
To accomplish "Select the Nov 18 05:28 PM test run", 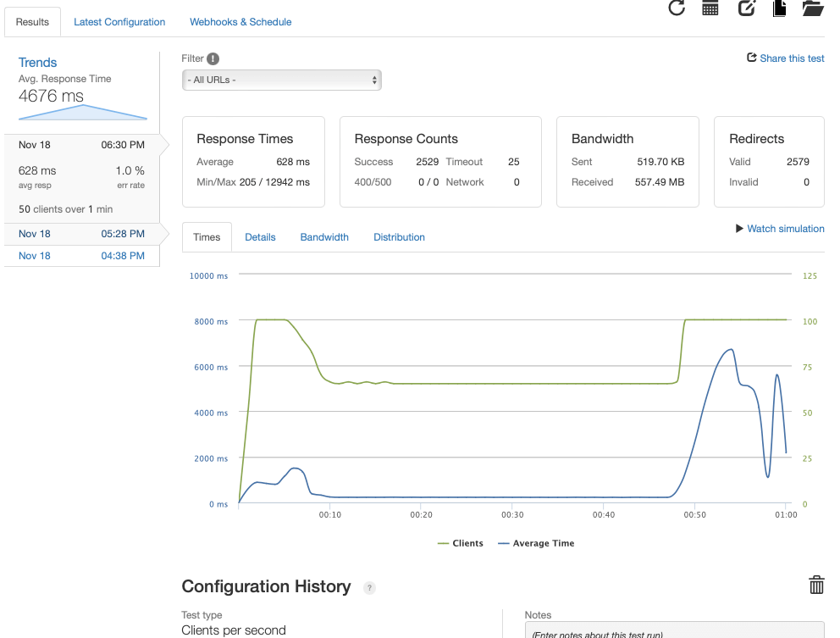I will [81, 234].
